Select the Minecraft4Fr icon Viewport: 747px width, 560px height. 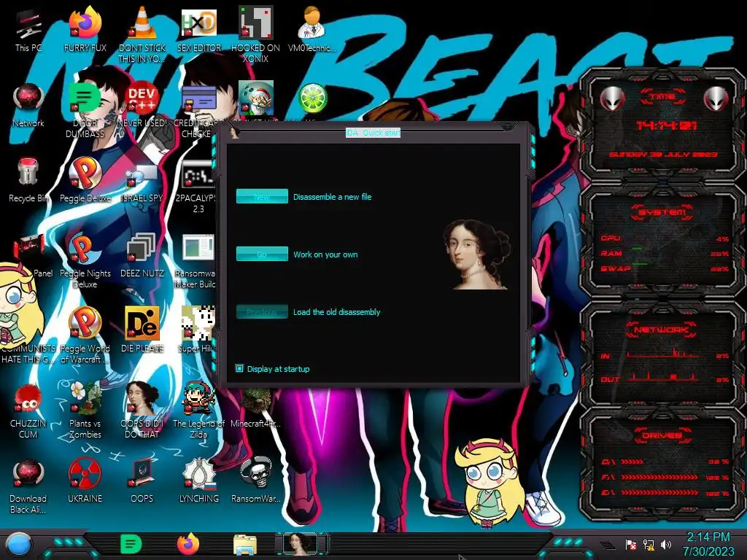[x=255, y=408]
